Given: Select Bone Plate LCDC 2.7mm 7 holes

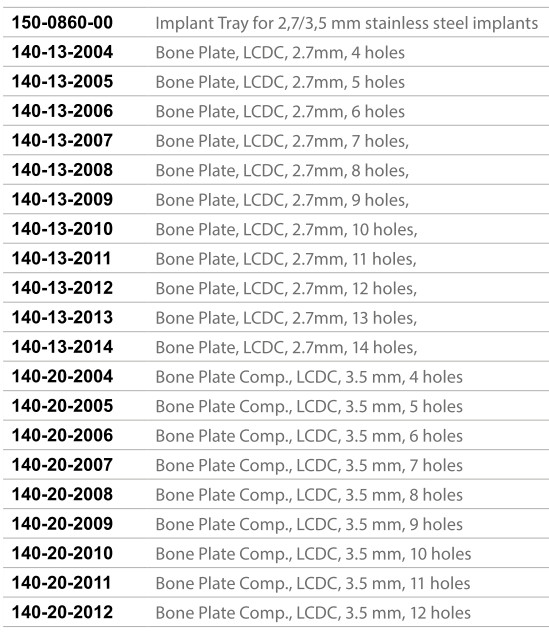Looking at the screenshot, I should coord(282,141).
